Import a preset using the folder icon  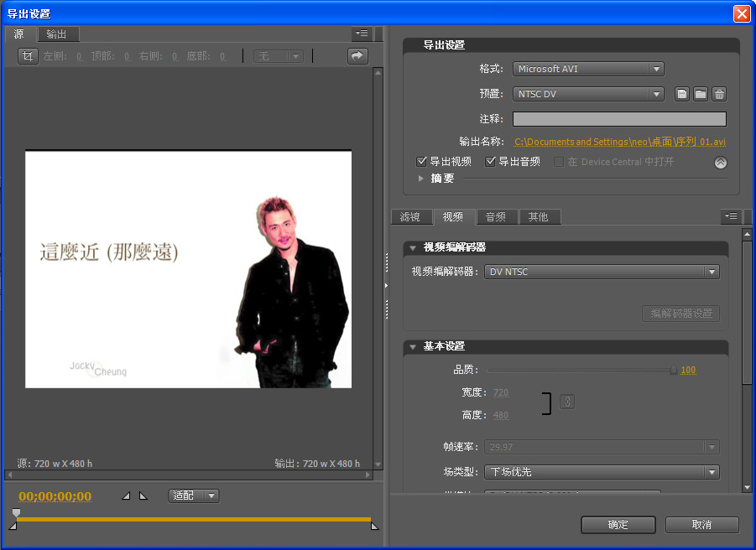coord(701,94)
